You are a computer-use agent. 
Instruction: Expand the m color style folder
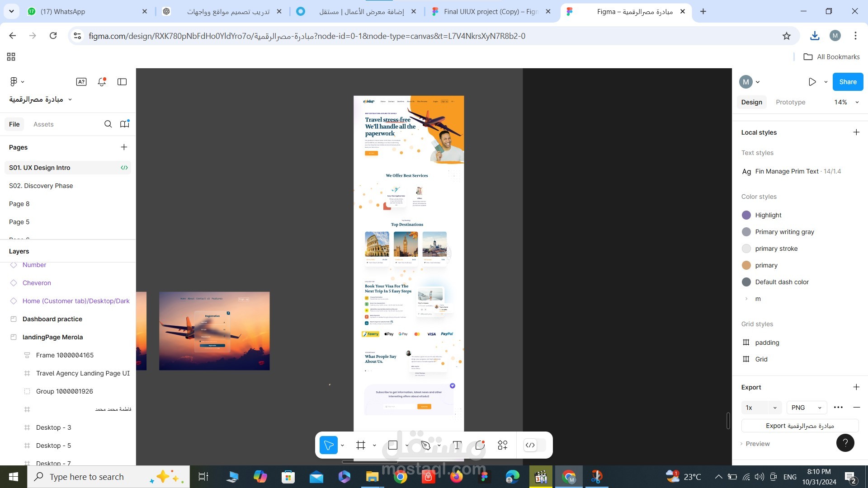(746, 299)
